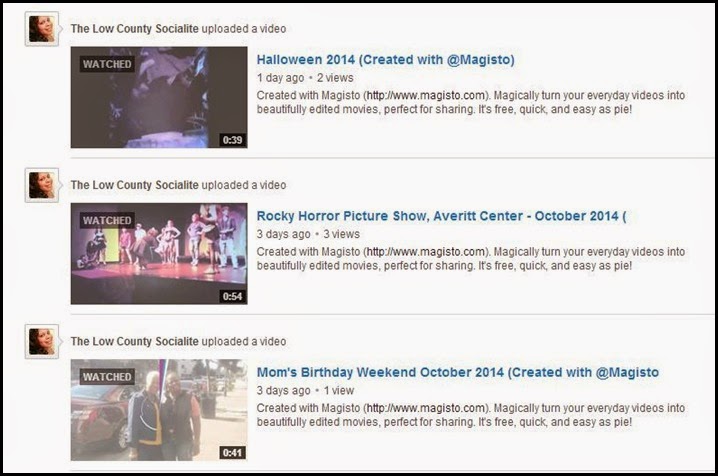Click the avatar icon beside the Rocky Horror post

42,185
